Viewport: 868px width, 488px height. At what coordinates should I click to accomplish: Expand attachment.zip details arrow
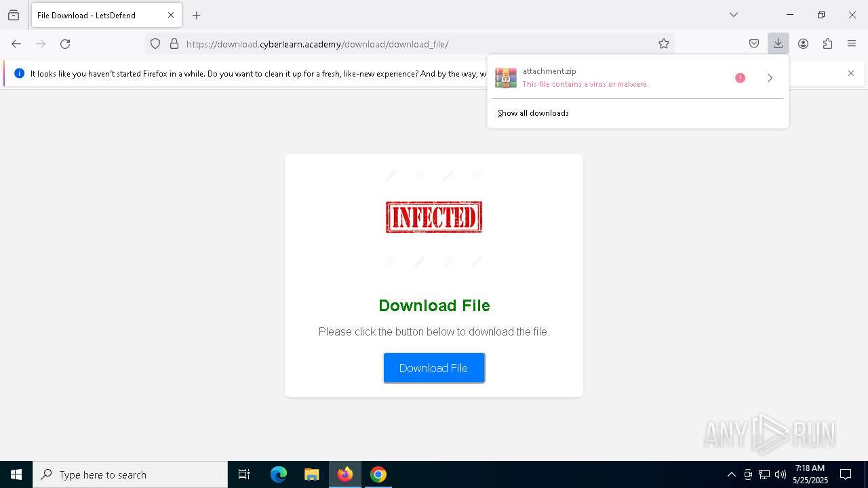(770, 78)
